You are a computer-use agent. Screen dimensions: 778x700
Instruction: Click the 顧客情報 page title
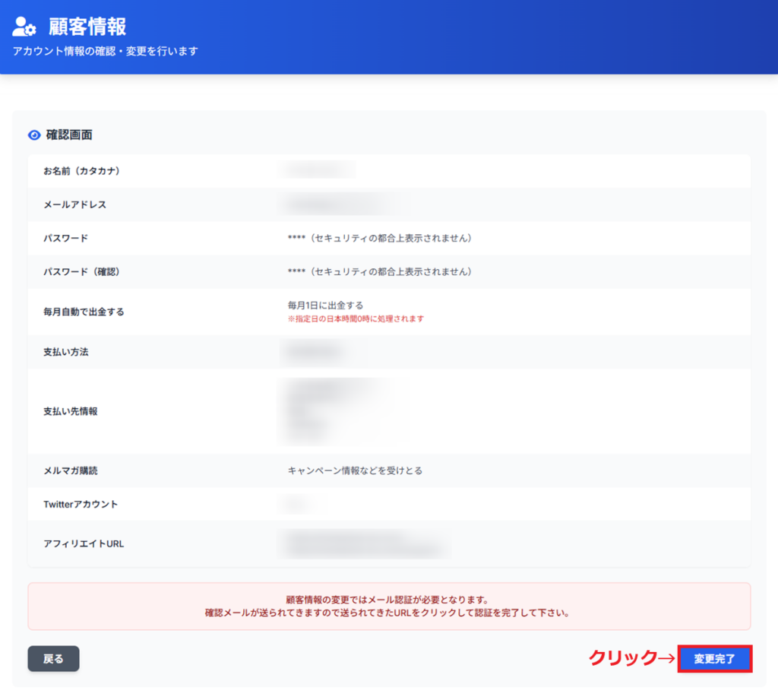[87, 27]
